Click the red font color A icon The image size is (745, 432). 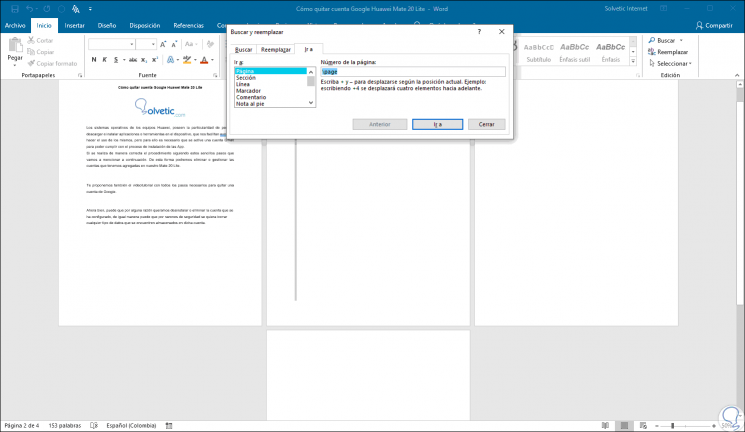(204, 59)
